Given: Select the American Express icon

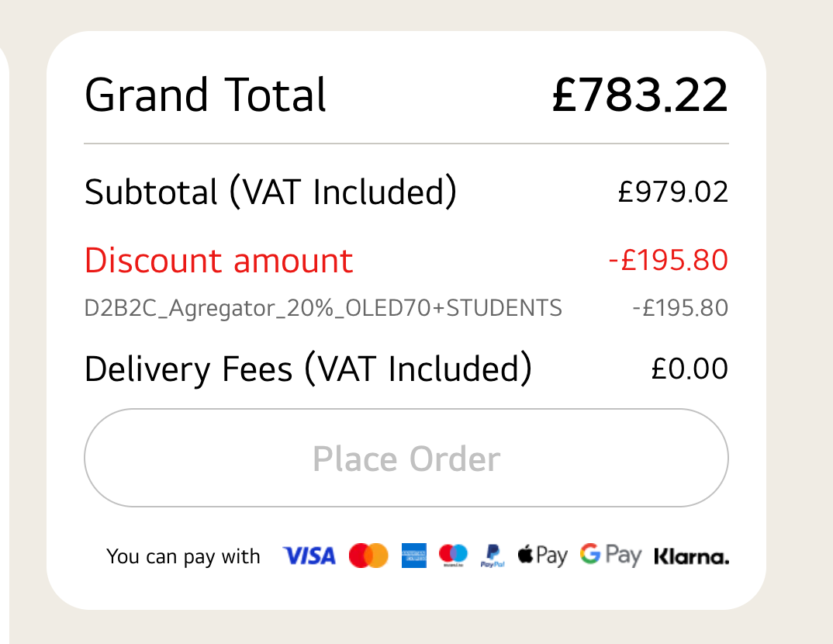Looking at the screenshot, I should 414,556.
